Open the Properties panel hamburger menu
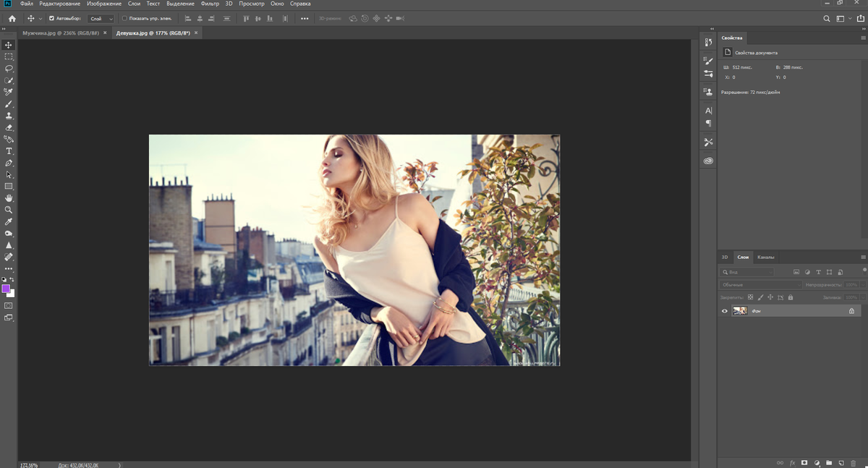The width and height of the screenshot is (868, 468). pyautogui.click(x=863, y=38)
